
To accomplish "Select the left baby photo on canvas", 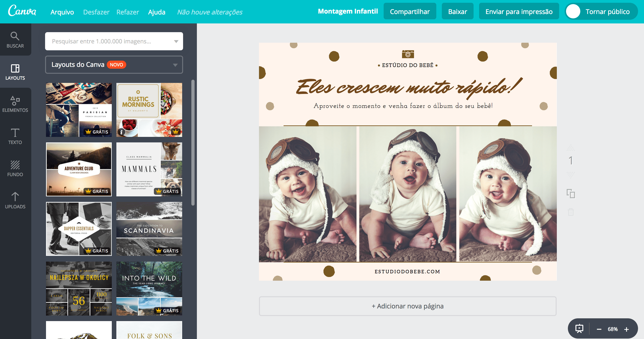I will point(308,194).
